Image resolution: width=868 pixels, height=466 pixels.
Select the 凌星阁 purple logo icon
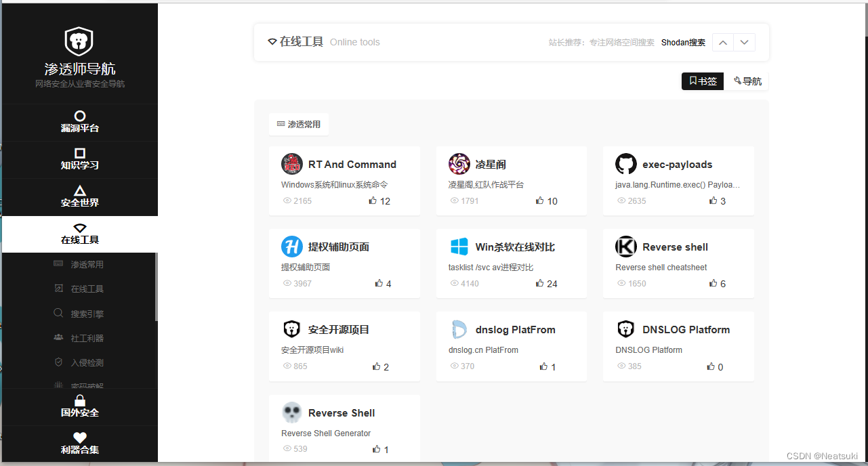pyautogui.click(x=459, y=163)
